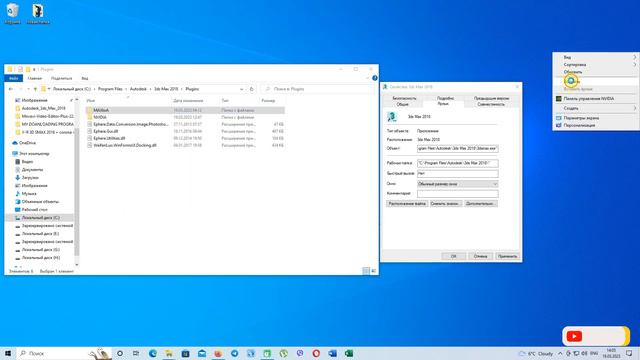The height and width of the screenshot is (360, 640).
Task: Open the Mail app on the taskbar
Action: (202, 353)
